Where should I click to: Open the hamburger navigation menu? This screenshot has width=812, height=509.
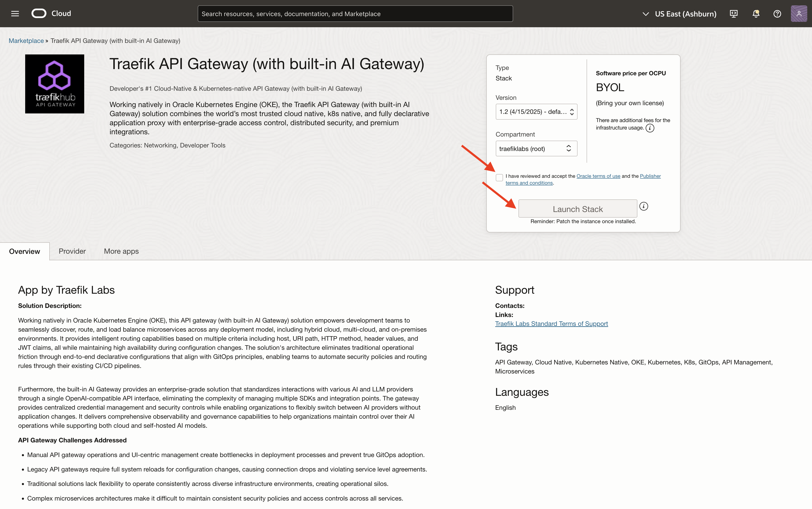coord(15,13)
